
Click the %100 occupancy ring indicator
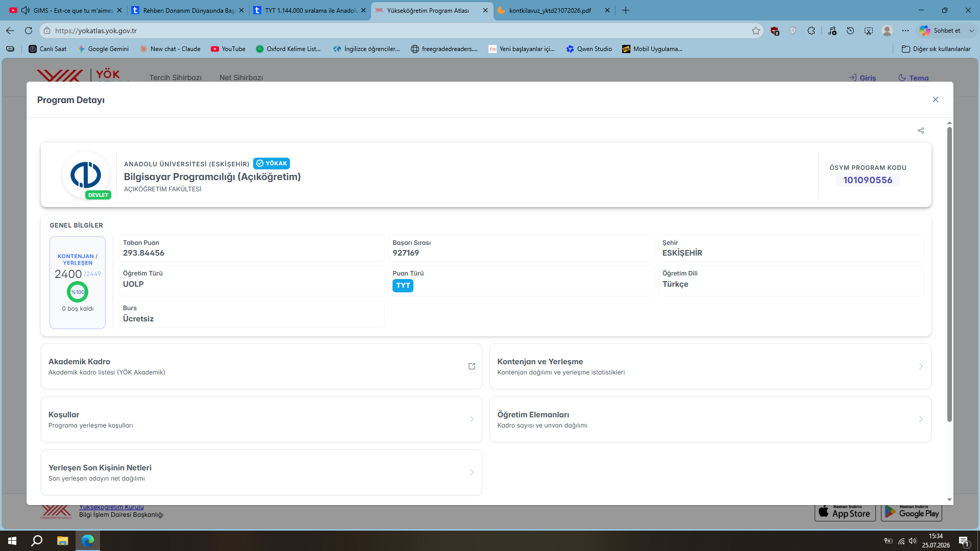pos(78,292)
